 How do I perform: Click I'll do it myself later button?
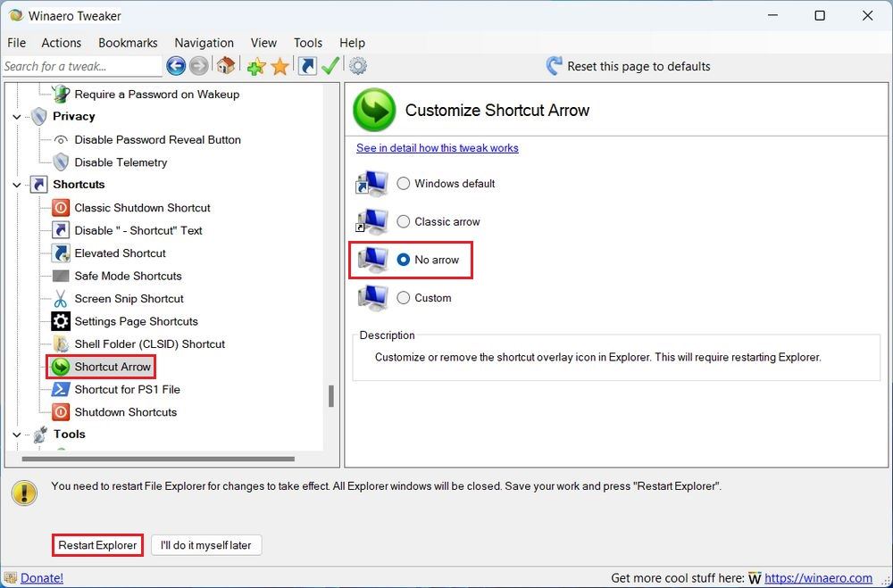(x=206, y=545)
